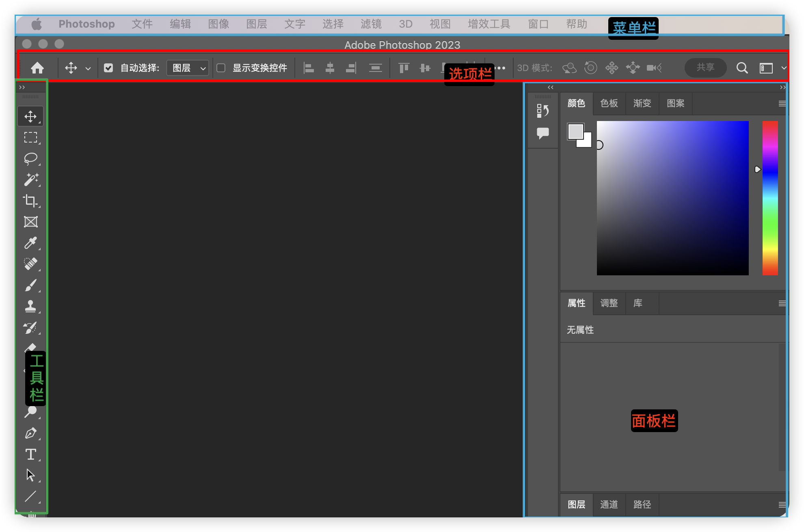
Task: Click the background color swatch
Action: pyautogui.click(x=587, y=142)
